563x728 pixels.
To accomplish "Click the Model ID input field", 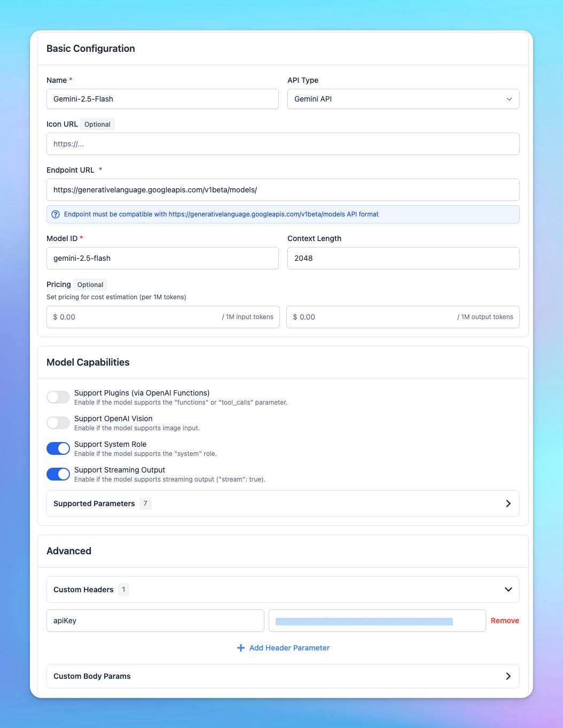I will point(162,258).
